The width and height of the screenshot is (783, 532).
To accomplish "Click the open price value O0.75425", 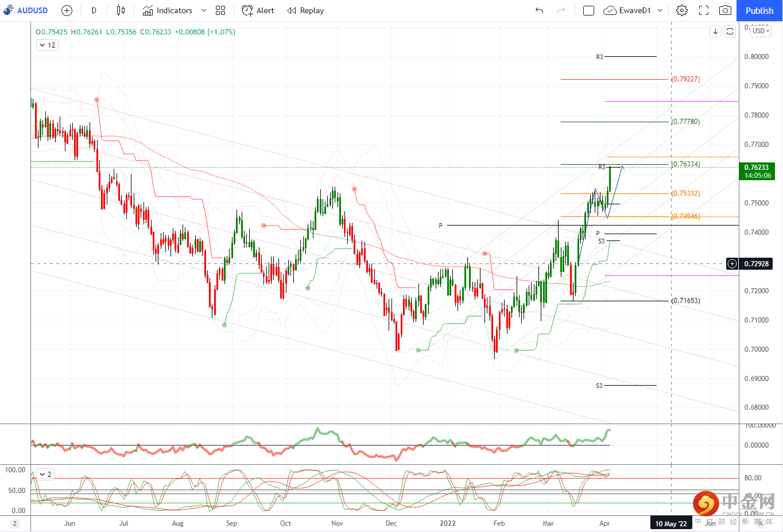I will coord(52,32).
